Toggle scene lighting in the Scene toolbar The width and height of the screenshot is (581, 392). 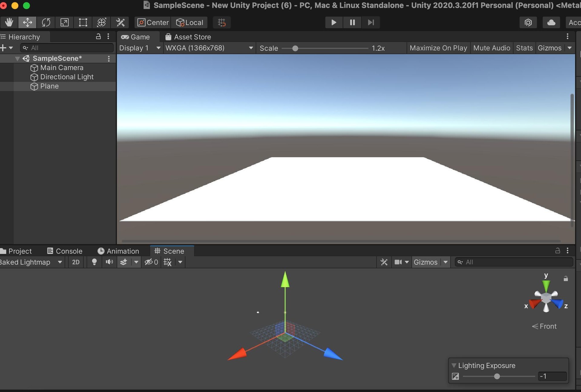coord(94,262)
